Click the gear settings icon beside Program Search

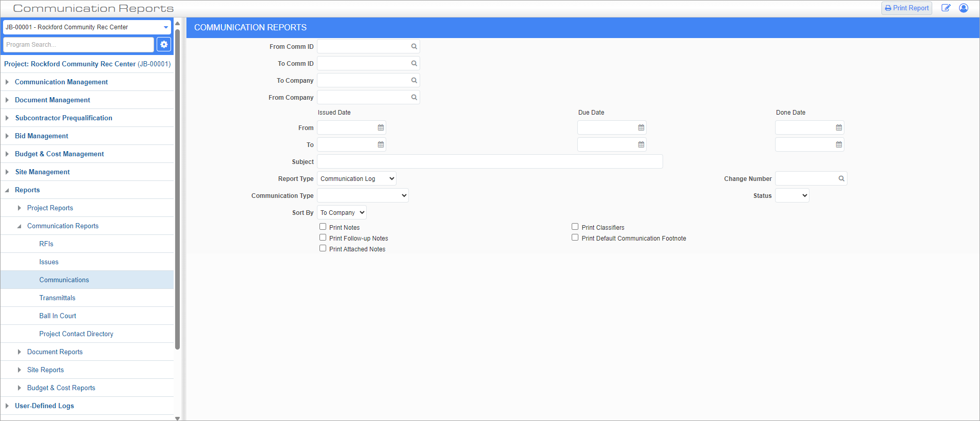click(x=164, y=45)
